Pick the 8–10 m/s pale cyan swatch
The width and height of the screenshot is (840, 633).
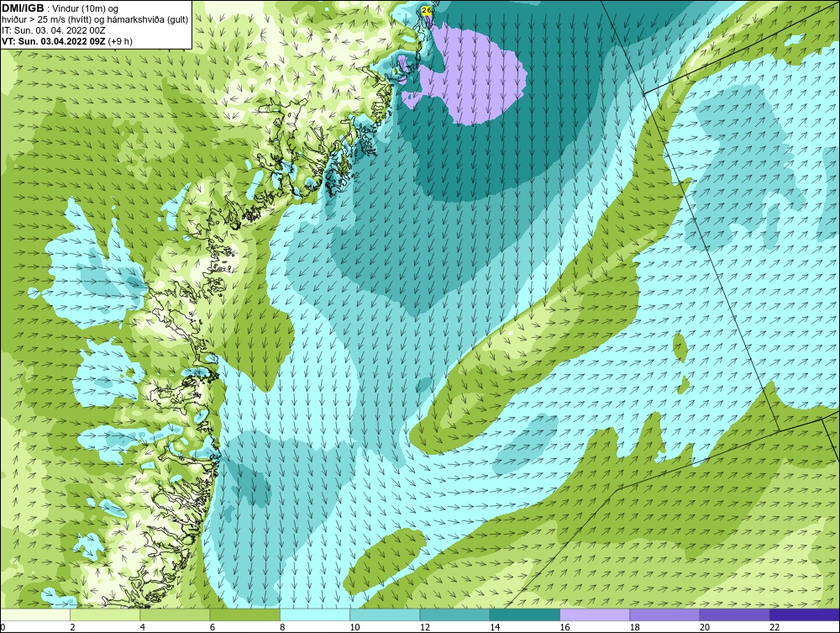(315, 615)
